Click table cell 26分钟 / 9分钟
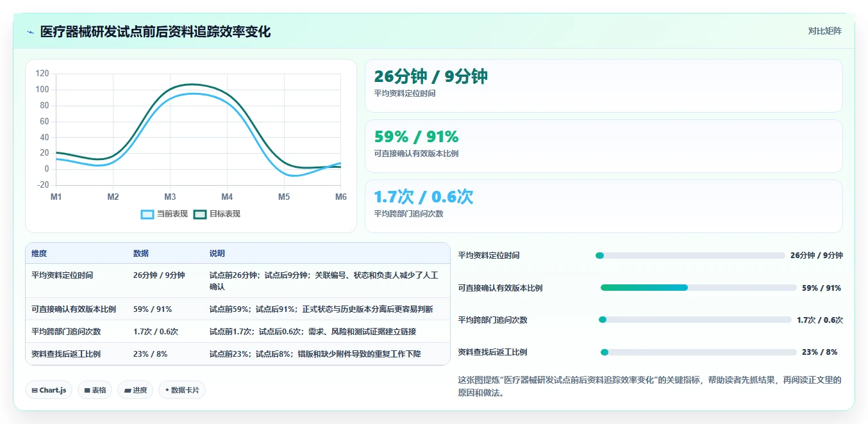This screenshot has width=868, height=424. (159, 275)
